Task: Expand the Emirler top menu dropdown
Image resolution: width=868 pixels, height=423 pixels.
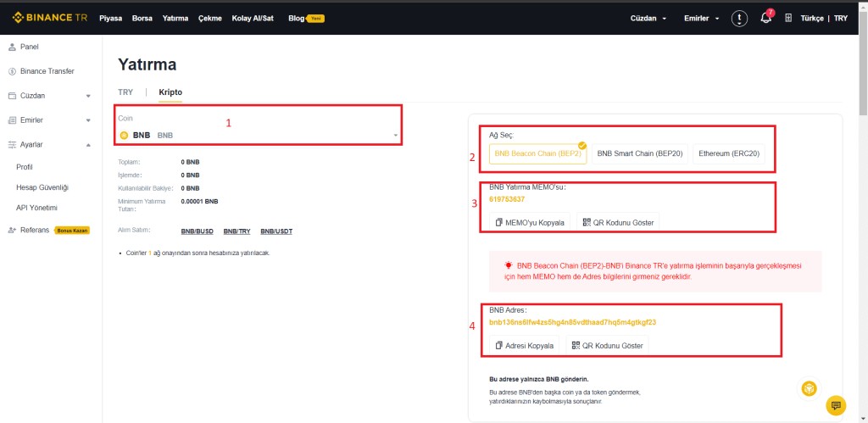Action: pos(702,19)
